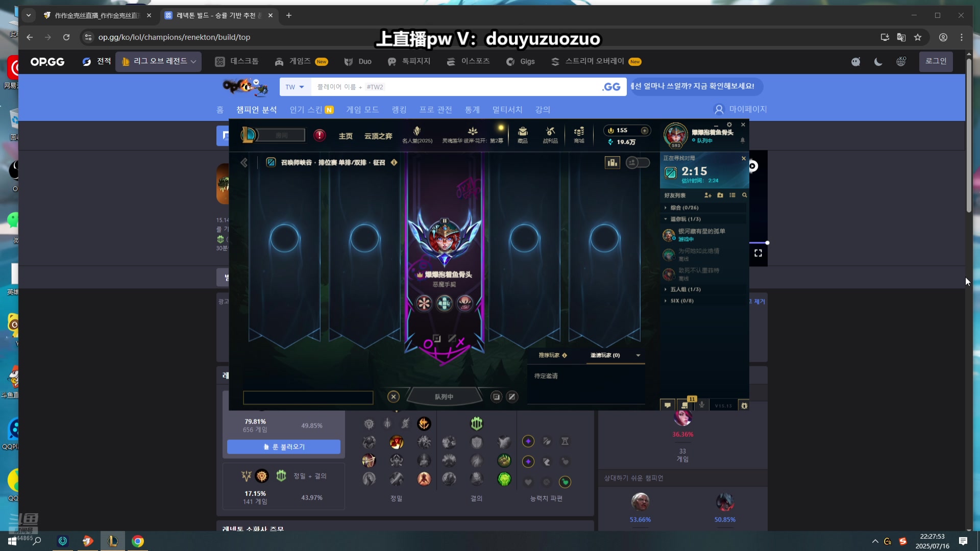
Task: Click the summoner profile avatar level 593
Action: pos(675,135)
